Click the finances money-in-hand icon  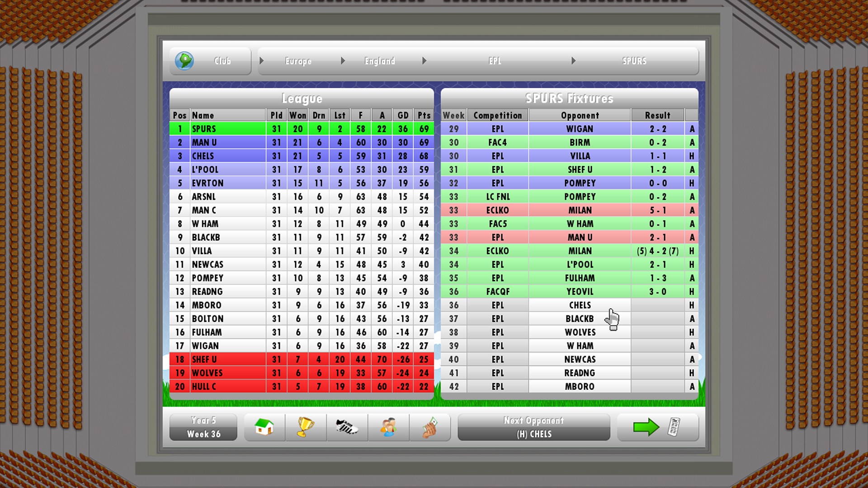click(430, 427)
